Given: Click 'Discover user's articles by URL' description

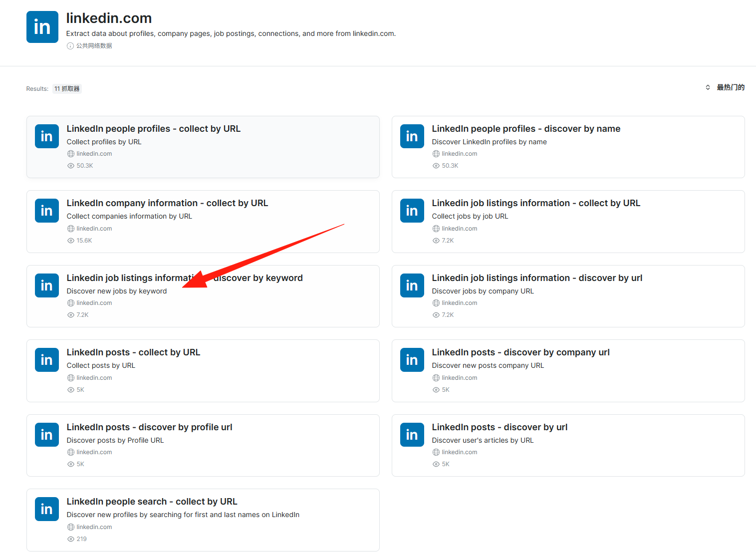Looking at the screenshot, I should click(483, 440).
